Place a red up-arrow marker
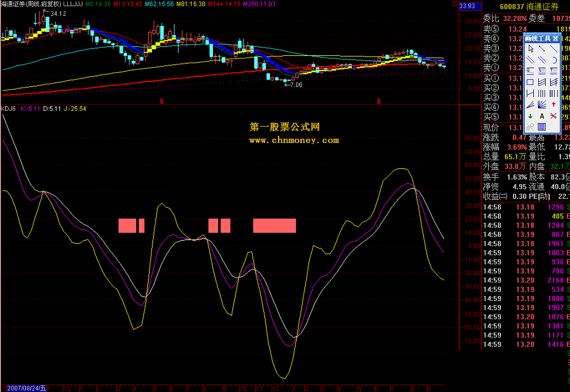 [553, 104]
